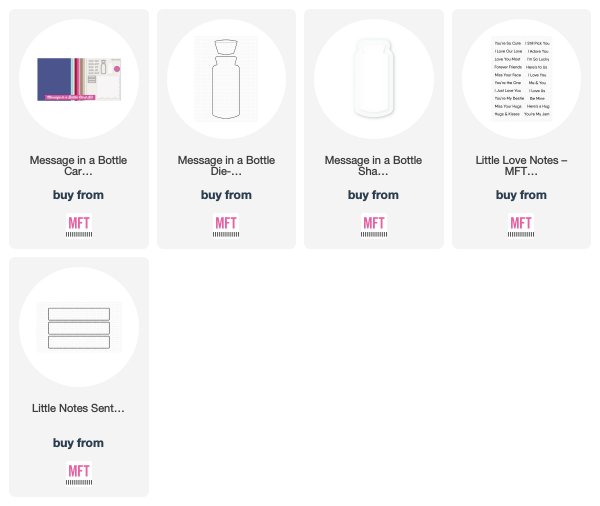This screenshot has width=600, height=506.
Task: Click the 'Message in a Bottle Die-…' title
Action: tap(226, 166)
